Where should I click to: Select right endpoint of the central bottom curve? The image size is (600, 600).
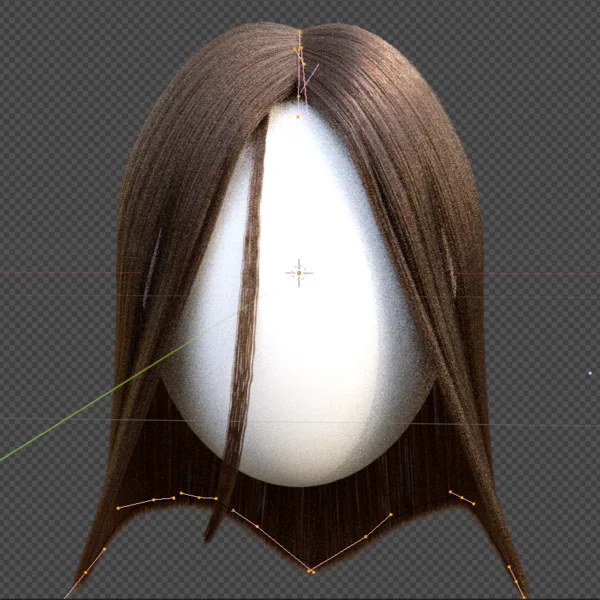point(390,515)
